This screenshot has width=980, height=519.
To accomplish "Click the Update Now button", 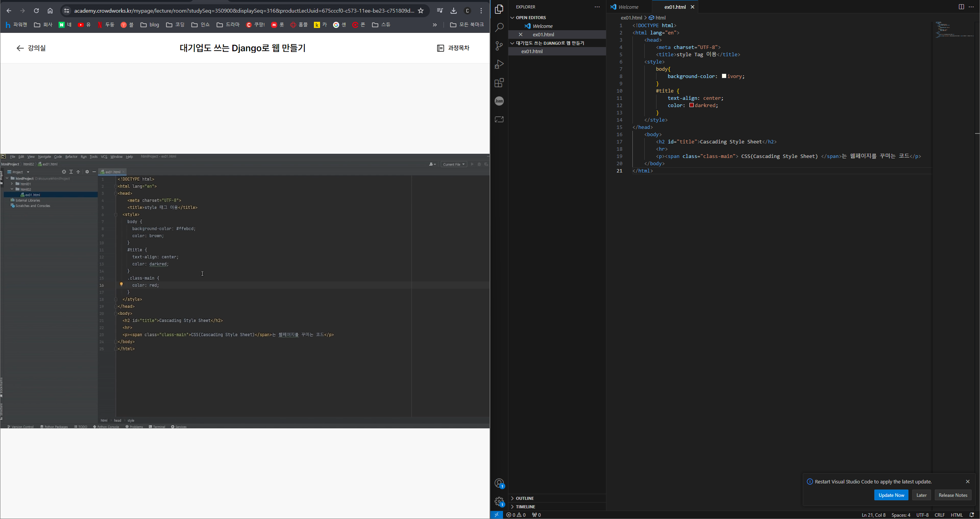I will (891, 495).
